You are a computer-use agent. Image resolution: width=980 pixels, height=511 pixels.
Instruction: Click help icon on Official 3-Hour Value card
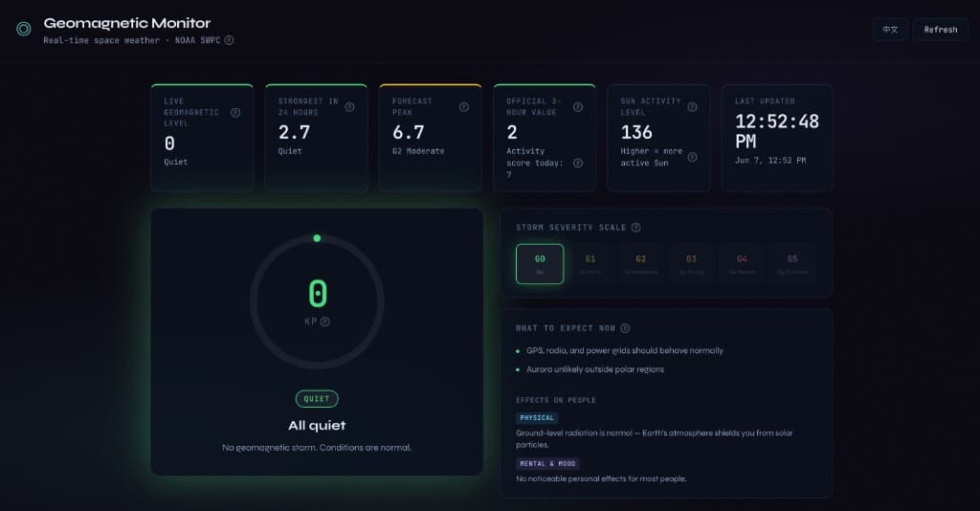578,107
